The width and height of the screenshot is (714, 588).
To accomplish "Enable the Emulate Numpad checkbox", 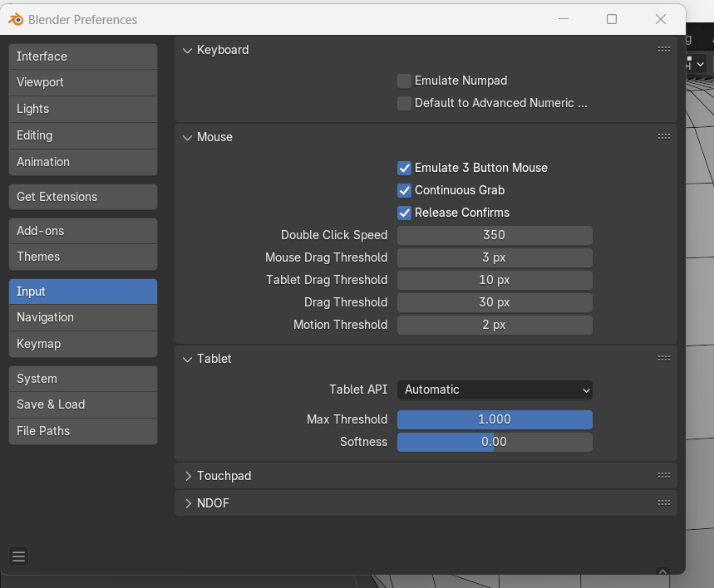I will pos(404,81).
